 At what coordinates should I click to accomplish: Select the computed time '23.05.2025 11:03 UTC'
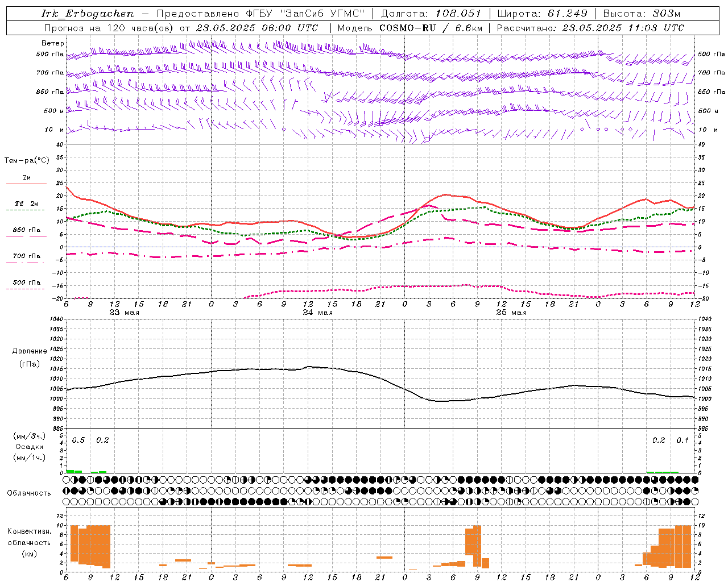623,28
